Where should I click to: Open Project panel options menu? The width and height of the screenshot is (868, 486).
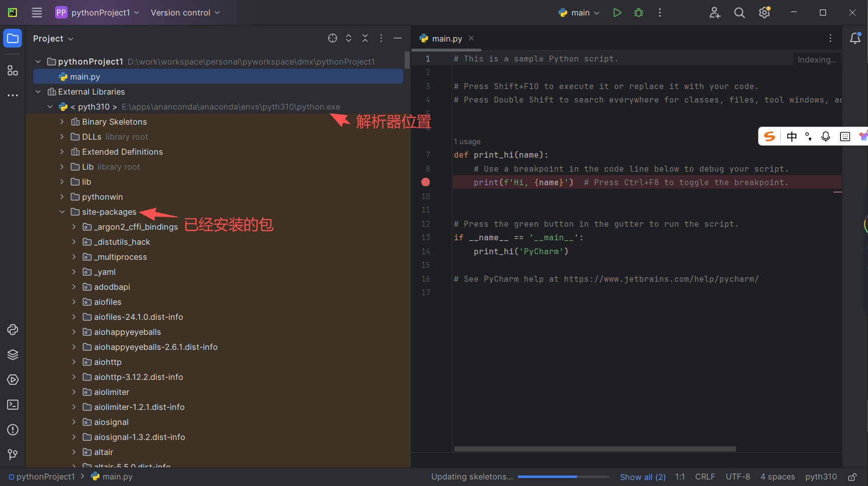[381, 38]
